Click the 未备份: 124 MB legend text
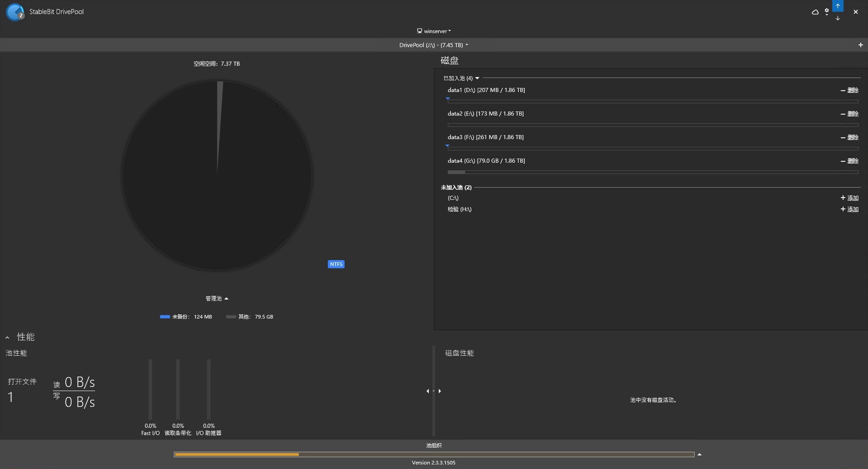 tap(192, 317)
